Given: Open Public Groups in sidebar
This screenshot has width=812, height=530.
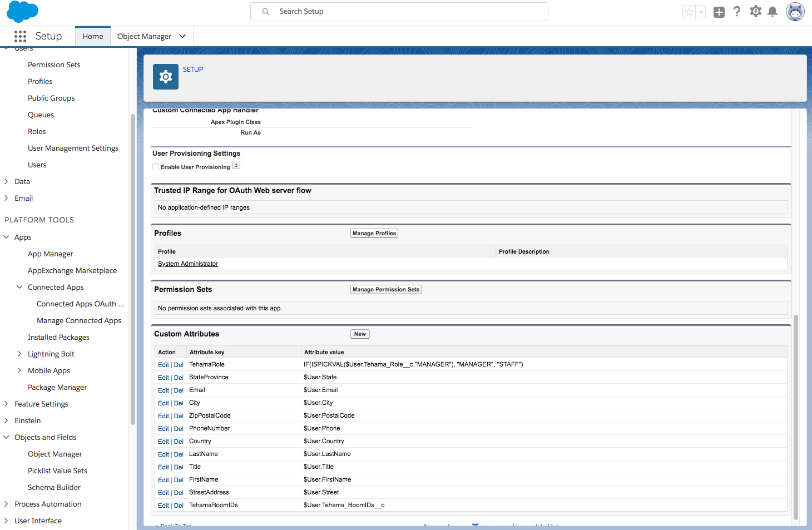Looking at the screenshot, I should [51, 98].
